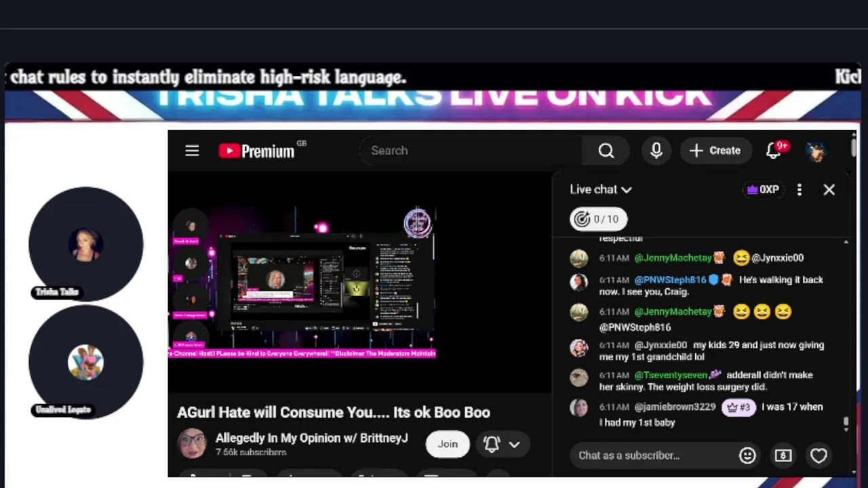Click the Unalived Legato avatar circle
Viewport: 868px width, 488px height.
tap(86, 362)
